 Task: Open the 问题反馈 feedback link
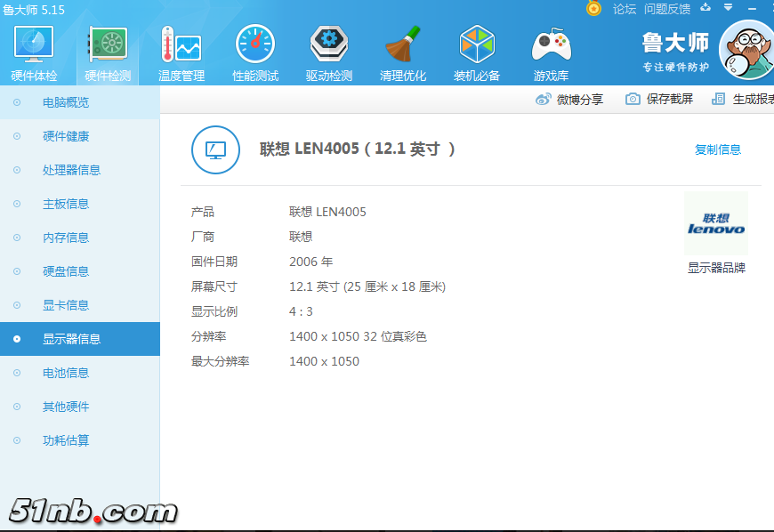pos(667,9)
